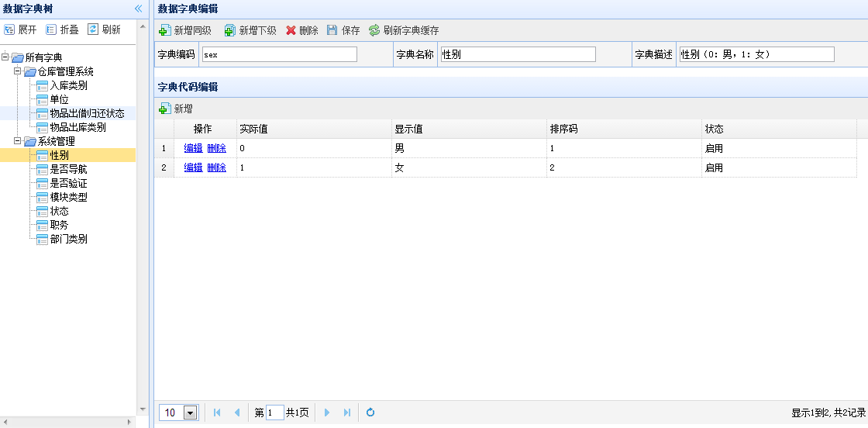Select the 物品出借归还状态 tree node
Viewport: 868px width, 428px height.
coord(87,113)
